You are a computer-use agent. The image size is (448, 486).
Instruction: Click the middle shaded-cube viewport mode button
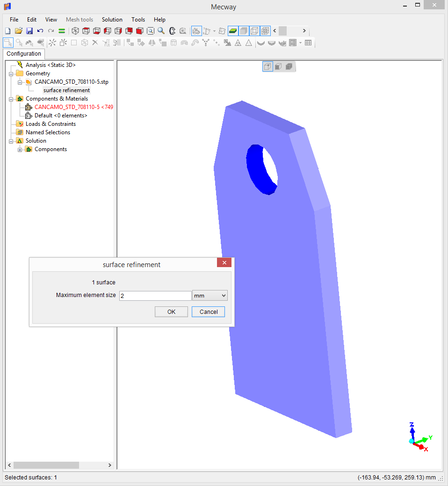(x=278, y=66)
